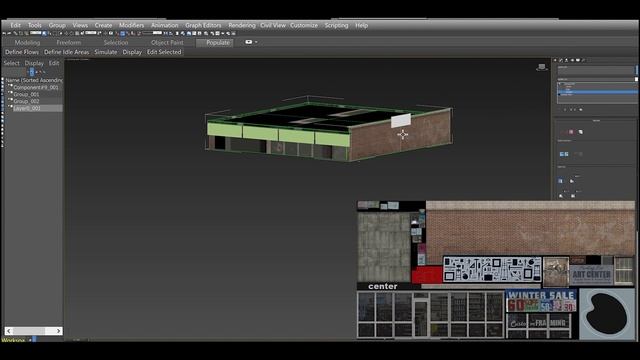
Task: Select Group_001 in Scene Explorer
Action: 27,94
